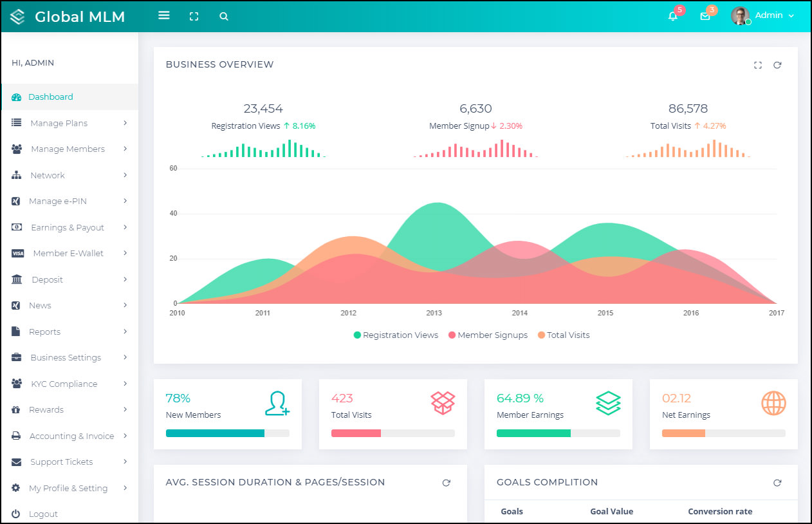Viewport: 812px width, 524px height.
Task: Toggle Total Visits legend series
Action: point(564,335)
